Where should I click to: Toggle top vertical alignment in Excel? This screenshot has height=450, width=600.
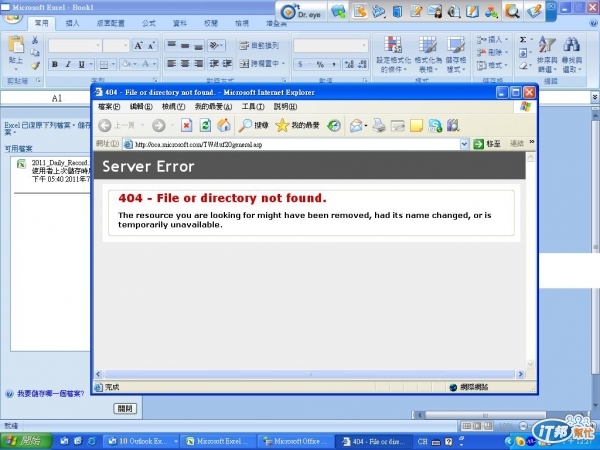point(171,46)
